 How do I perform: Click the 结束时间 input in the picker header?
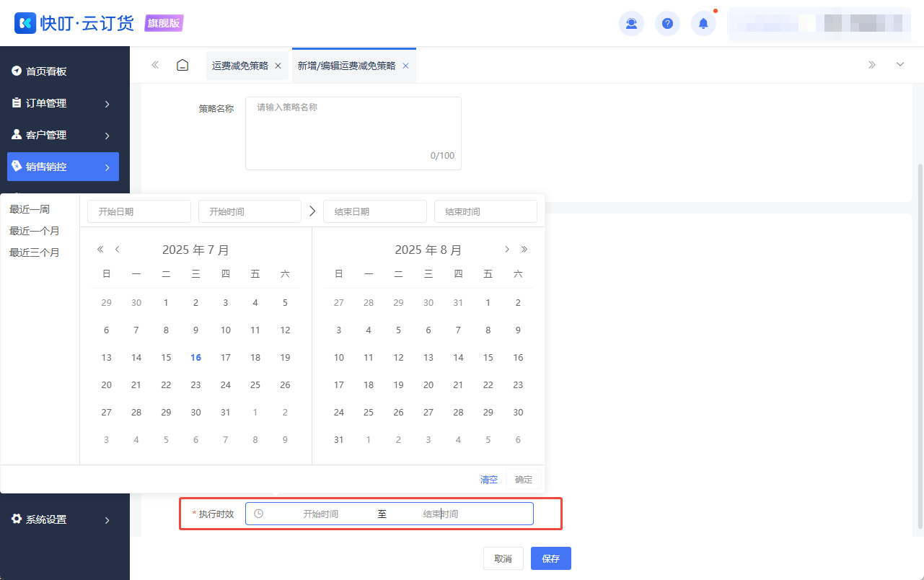coord(485,211)
